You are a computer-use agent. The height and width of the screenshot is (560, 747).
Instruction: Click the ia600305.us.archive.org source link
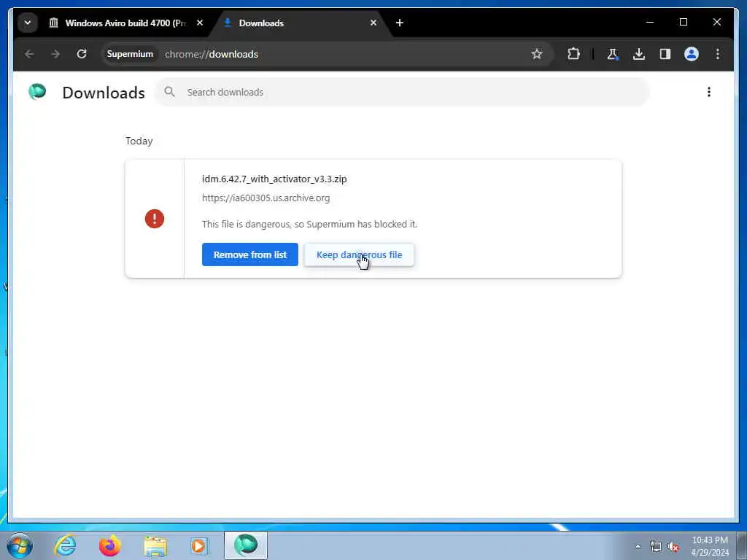pos(266,198)
